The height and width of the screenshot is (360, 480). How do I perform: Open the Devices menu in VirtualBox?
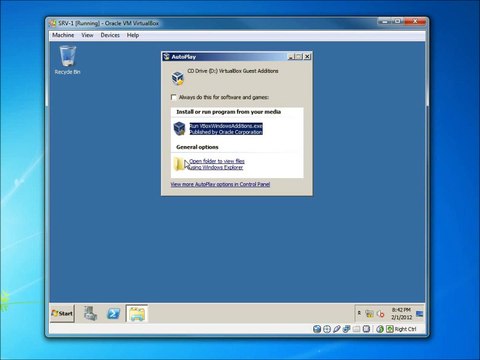[110, 35]
